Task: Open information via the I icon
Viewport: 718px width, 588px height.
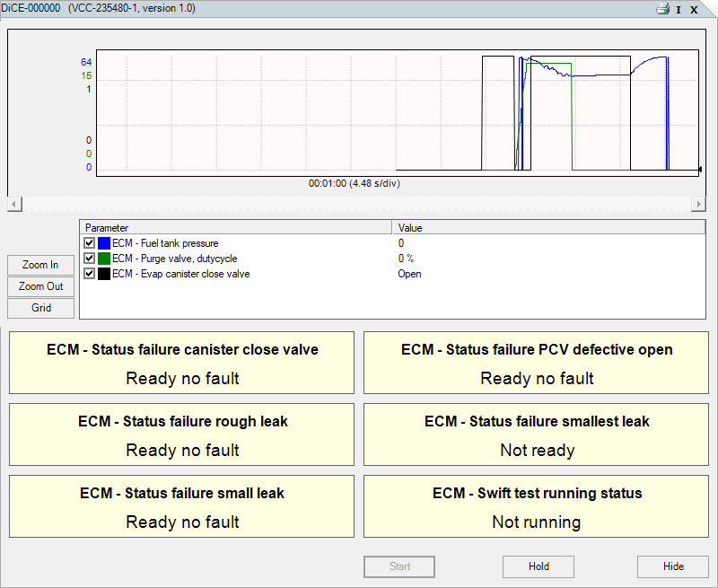Action: pos(679,9)
